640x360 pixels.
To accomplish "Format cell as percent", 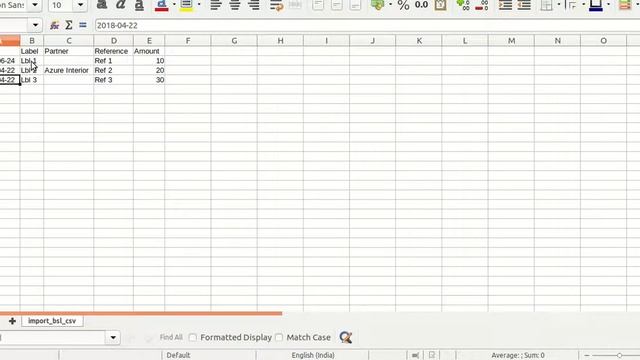I will click(403, 5).
